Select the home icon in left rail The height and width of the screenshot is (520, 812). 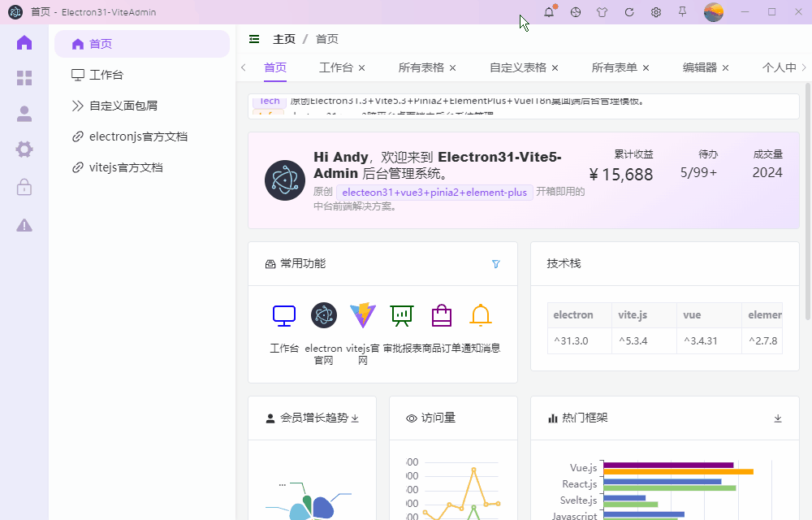pyautogui.click(x=24, y=42)
